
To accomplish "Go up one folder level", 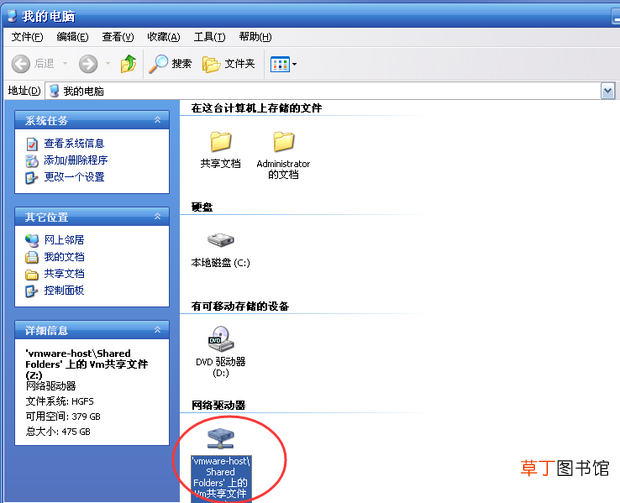I will coord(129,63).
